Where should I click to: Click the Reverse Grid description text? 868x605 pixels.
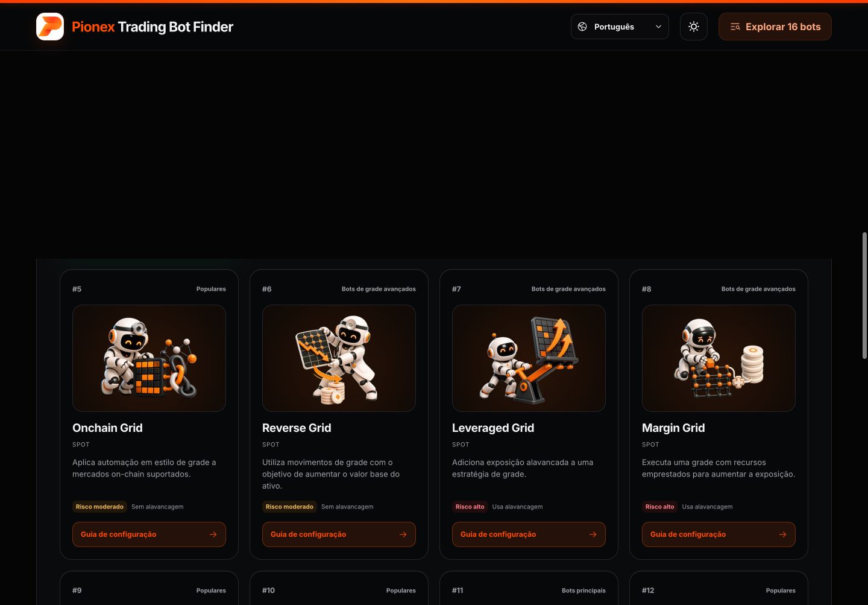331,474
